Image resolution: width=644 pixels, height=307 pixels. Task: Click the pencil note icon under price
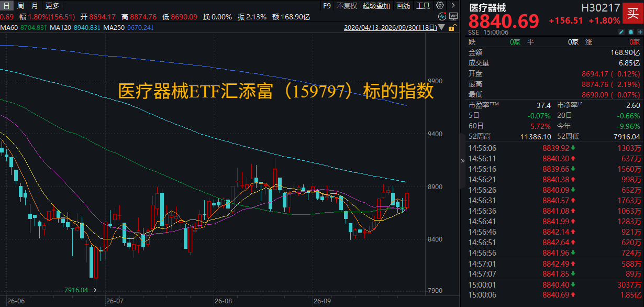pyautogui.click(x=621, y=32)
